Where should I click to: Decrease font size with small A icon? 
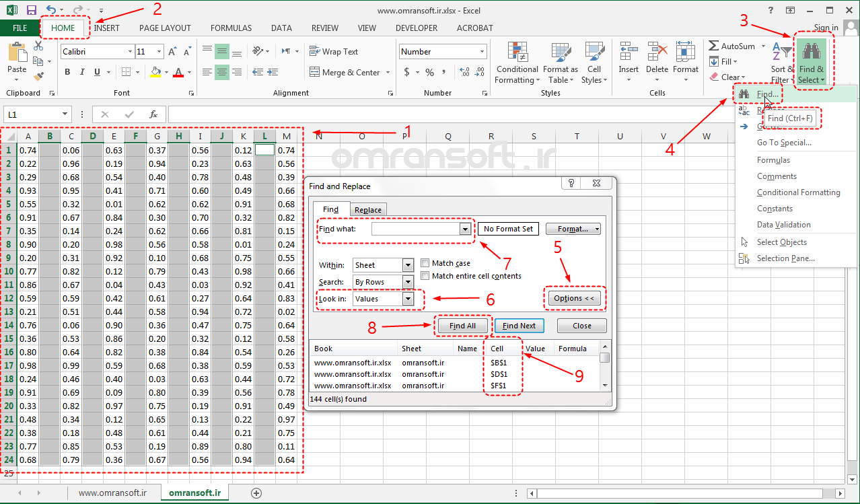pos(188,52)
